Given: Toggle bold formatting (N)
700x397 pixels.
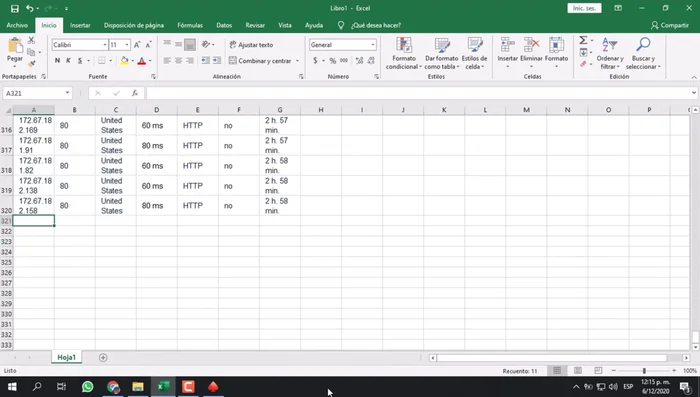Looking at the screenshot, I should [x=57, y=61].
